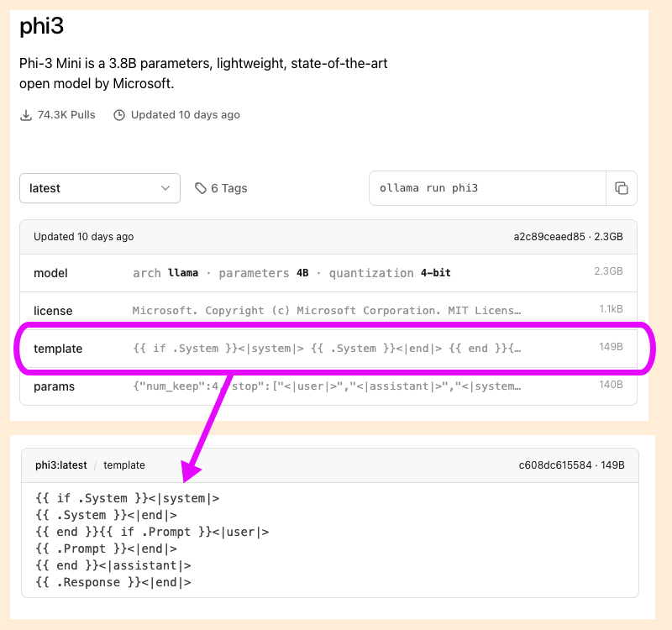Screen dimensions: 672x630
Task: Go to phi3:latest in the breadcrumb
Action: (61, 465)
